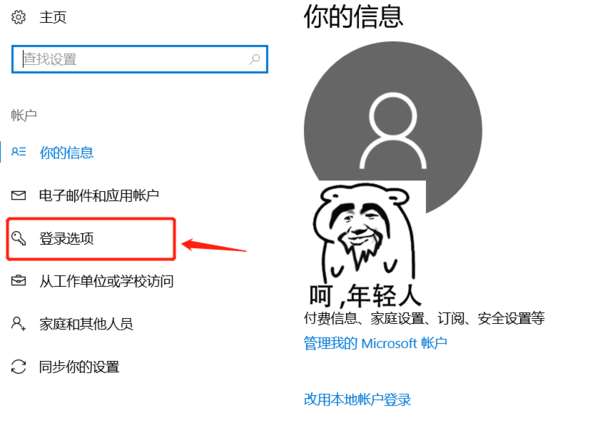Click the key icon for sign-in options
600x423 pixels.
(18, 238)
